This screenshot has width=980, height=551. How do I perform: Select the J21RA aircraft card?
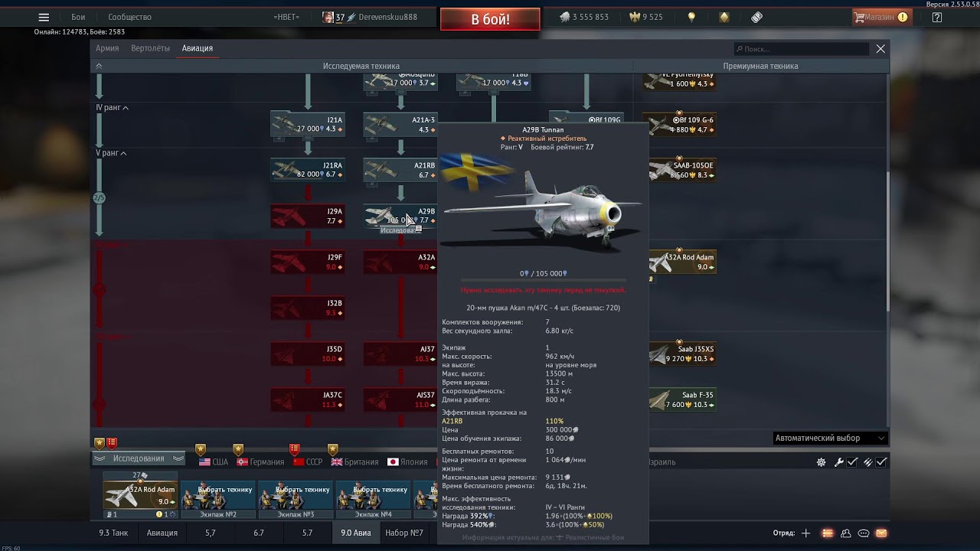pyautogui.click(x=308, y=170)
